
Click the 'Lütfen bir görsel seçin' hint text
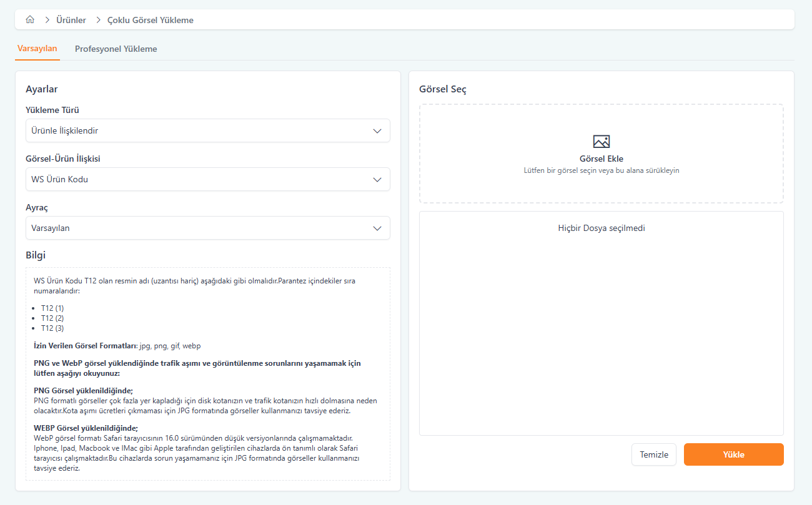(x=601, y=170)
